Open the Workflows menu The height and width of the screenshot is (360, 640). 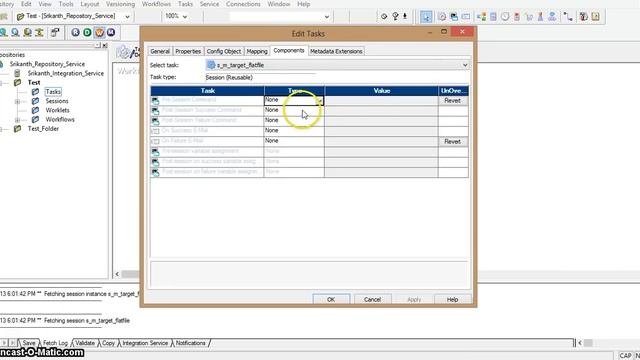[x=156, y=4]
